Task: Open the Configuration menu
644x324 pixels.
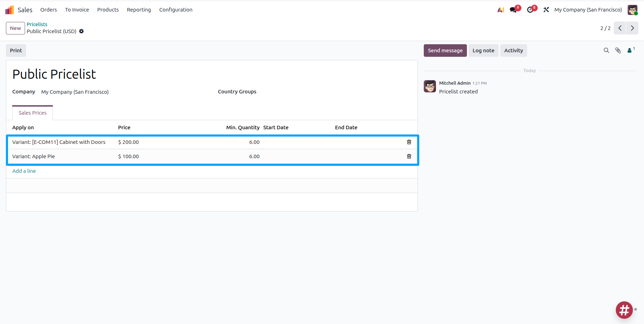Action: (176, 10)
